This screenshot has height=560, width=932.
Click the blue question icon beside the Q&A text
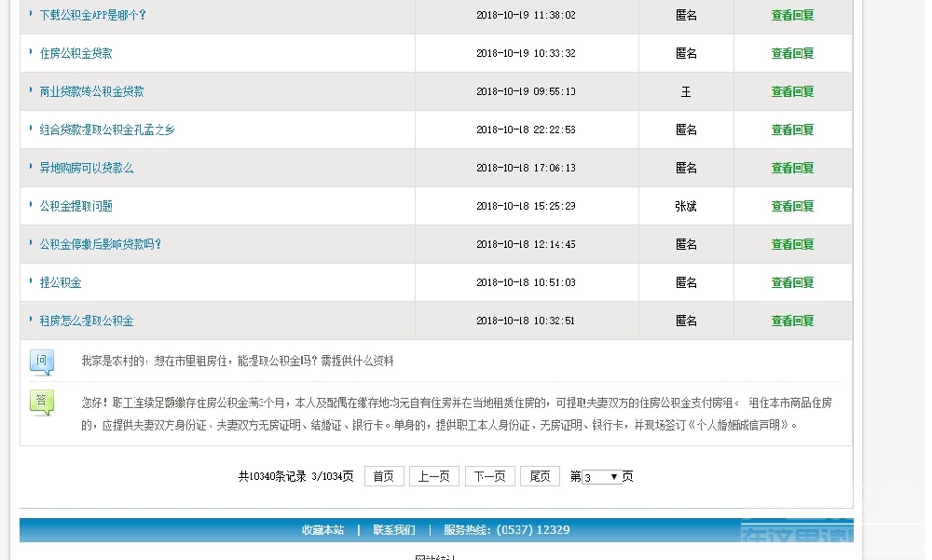tap(41, 361)
